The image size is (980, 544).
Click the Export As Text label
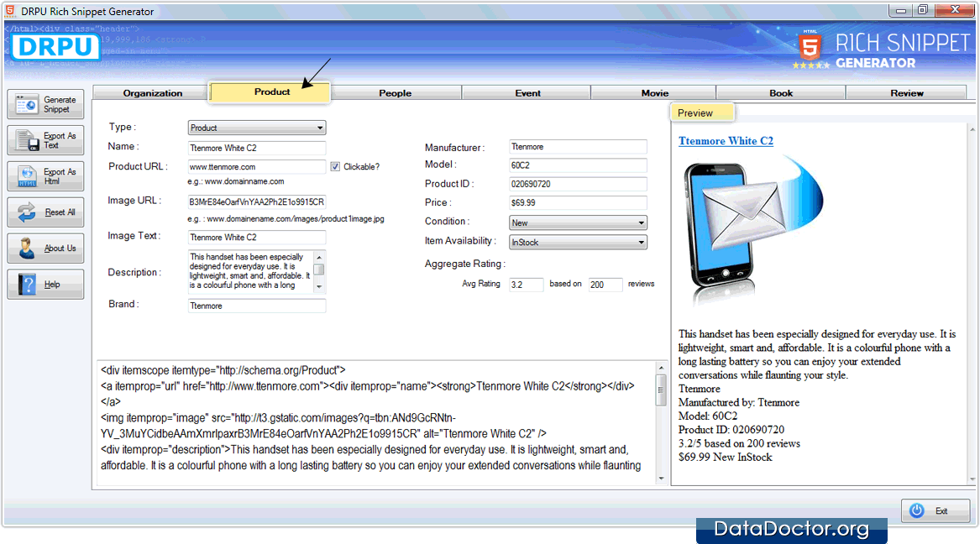click(60, 140)
